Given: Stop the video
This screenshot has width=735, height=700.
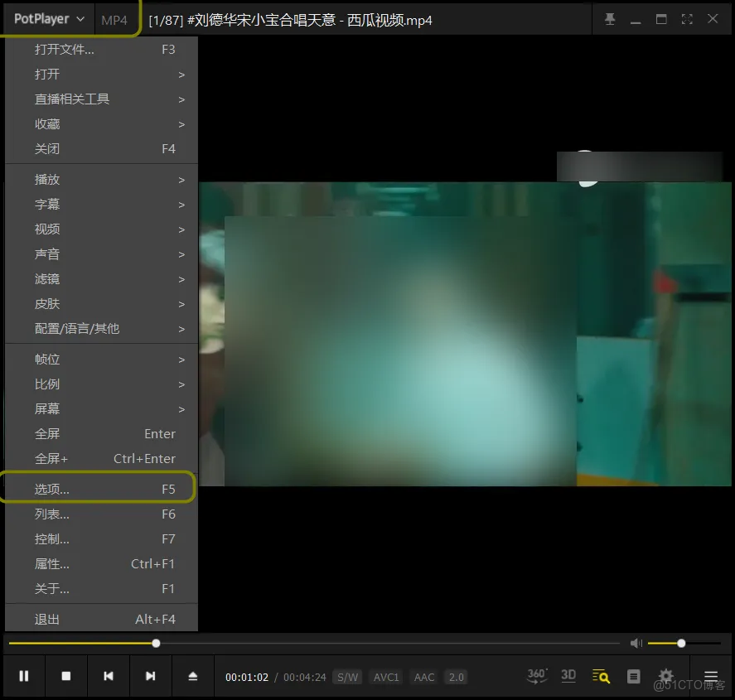Looking at the screenshot, I should tap(66, 676).
